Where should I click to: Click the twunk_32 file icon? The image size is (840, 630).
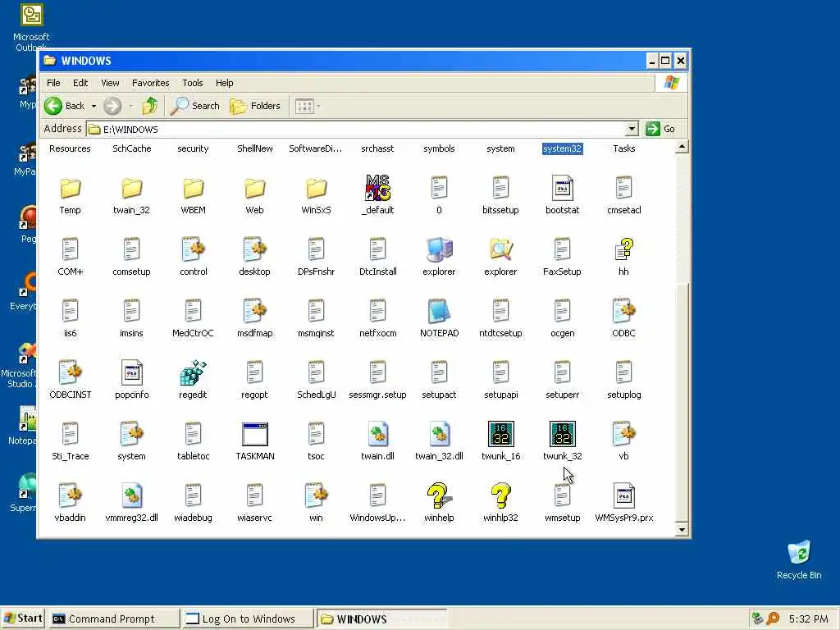click(x=562, y=435)
